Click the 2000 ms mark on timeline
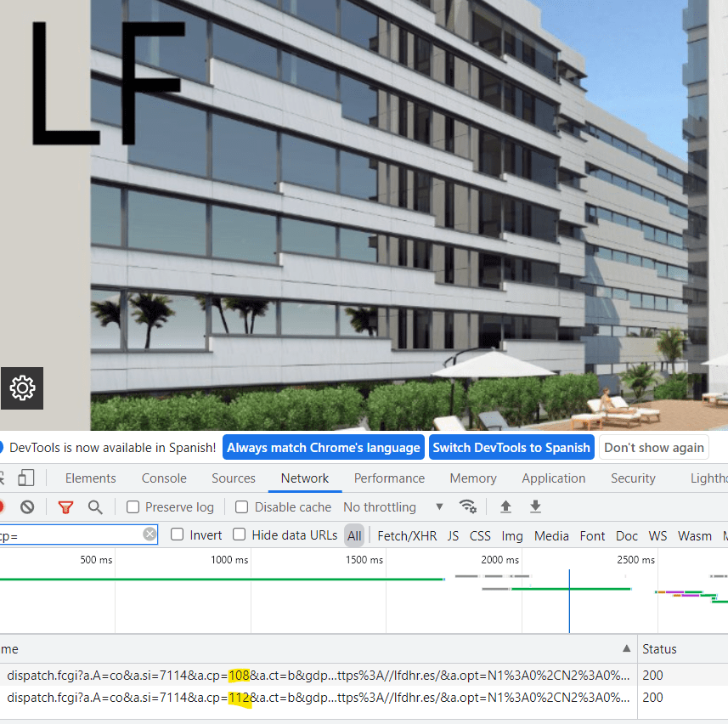 pos(499,560)
